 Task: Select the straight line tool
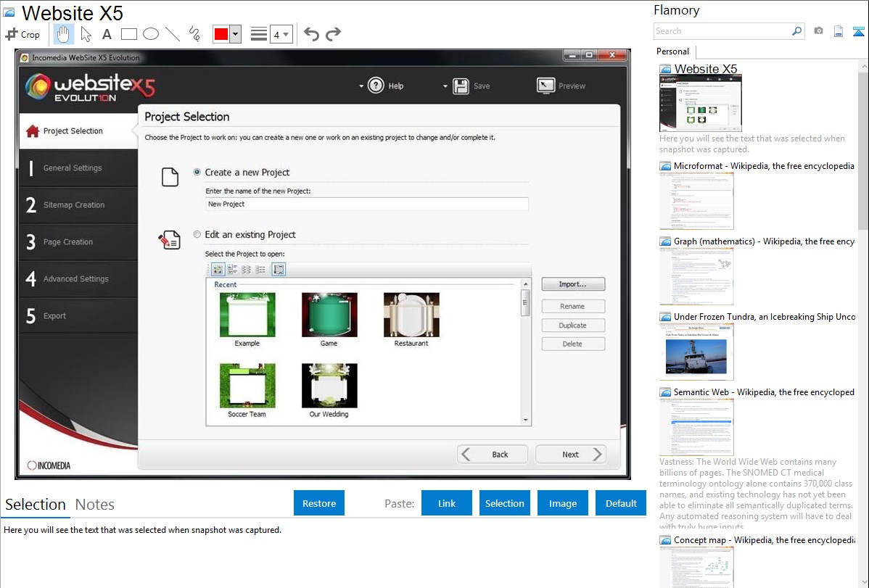click(173, 34)
